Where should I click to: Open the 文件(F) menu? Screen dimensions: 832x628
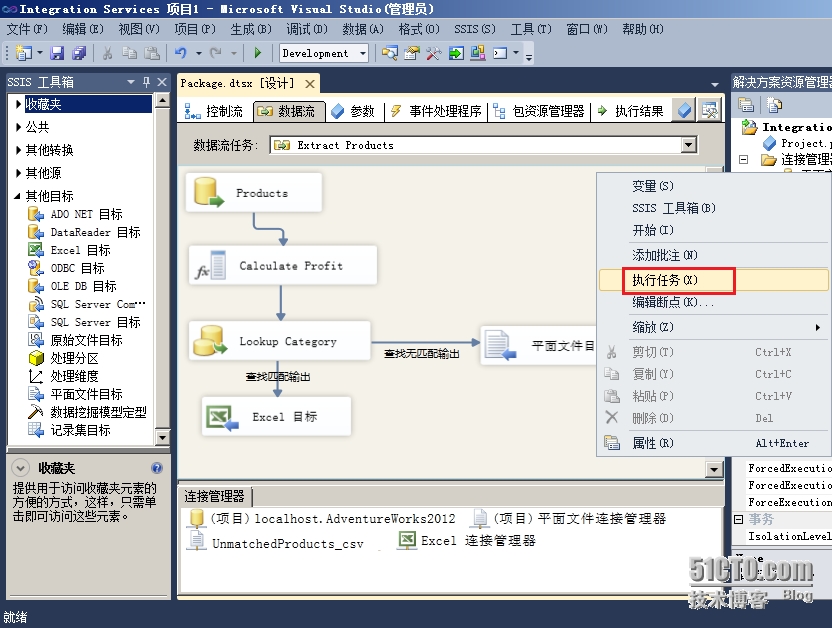point(27,29)
